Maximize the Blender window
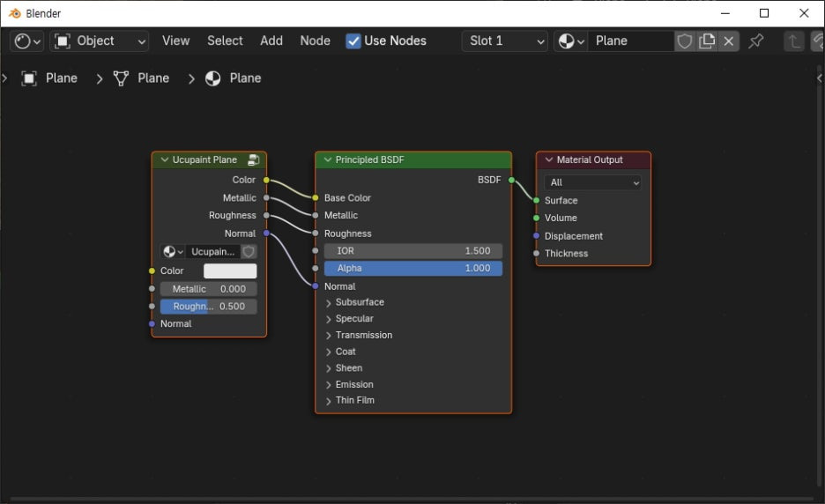This screenshot has height=504, width=825. coord(764,13)
